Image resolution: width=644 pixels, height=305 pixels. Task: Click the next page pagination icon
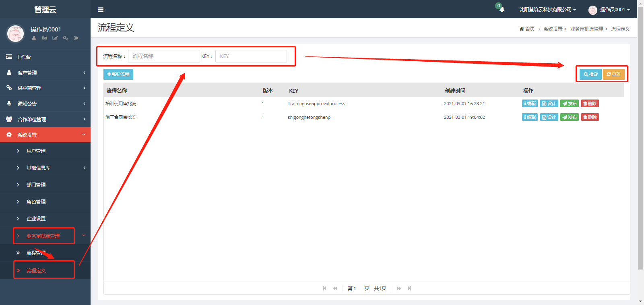[x=398, y=288]
